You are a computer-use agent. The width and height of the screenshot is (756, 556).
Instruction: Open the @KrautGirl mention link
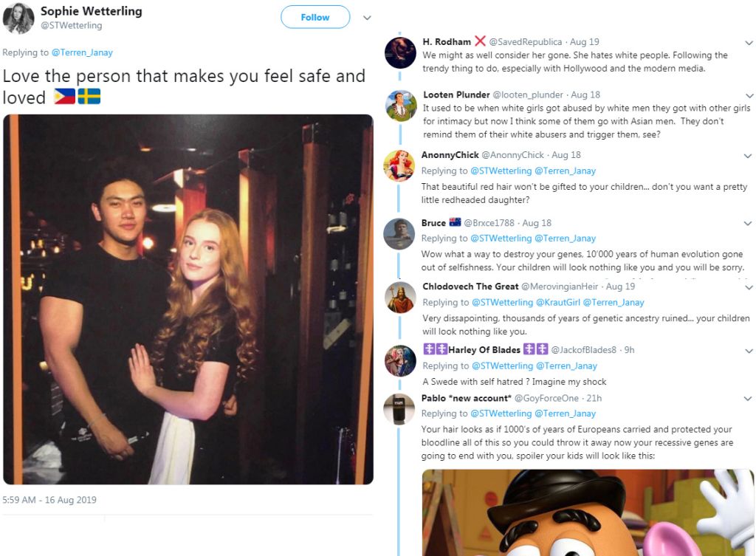557,302
